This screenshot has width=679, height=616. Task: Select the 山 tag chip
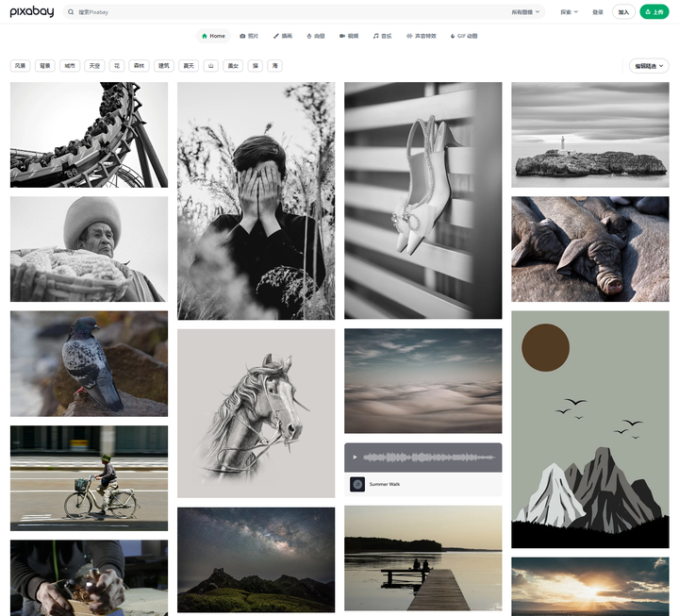(x=211, y=66)
